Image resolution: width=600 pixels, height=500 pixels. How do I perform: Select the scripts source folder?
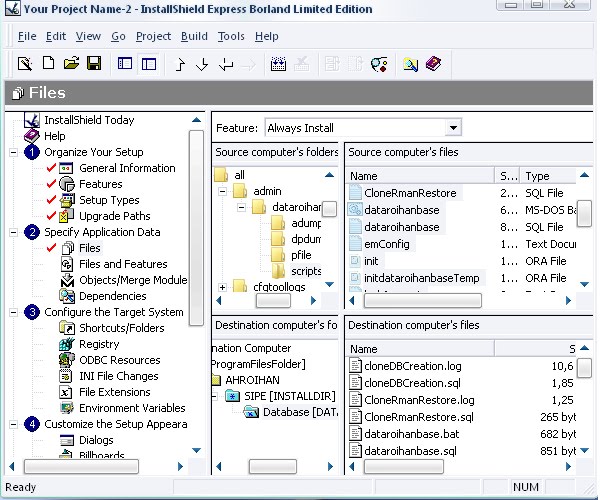[x=306, y=271]
